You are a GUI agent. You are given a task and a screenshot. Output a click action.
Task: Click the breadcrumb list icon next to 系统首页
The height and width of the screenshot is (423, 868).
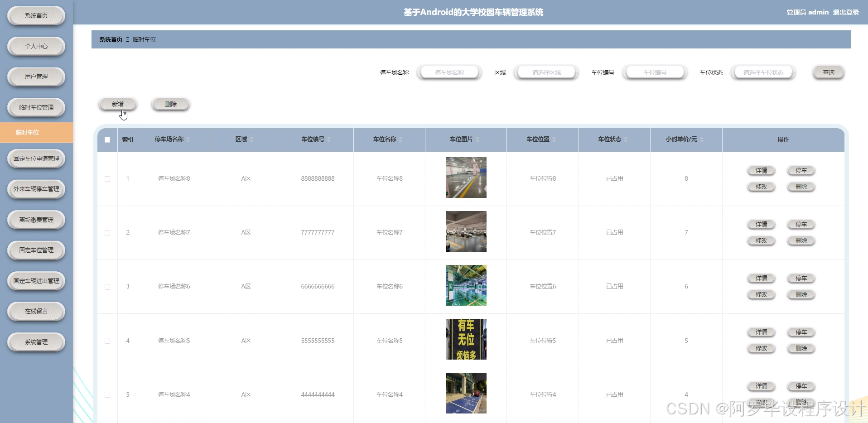pos(128,39)
